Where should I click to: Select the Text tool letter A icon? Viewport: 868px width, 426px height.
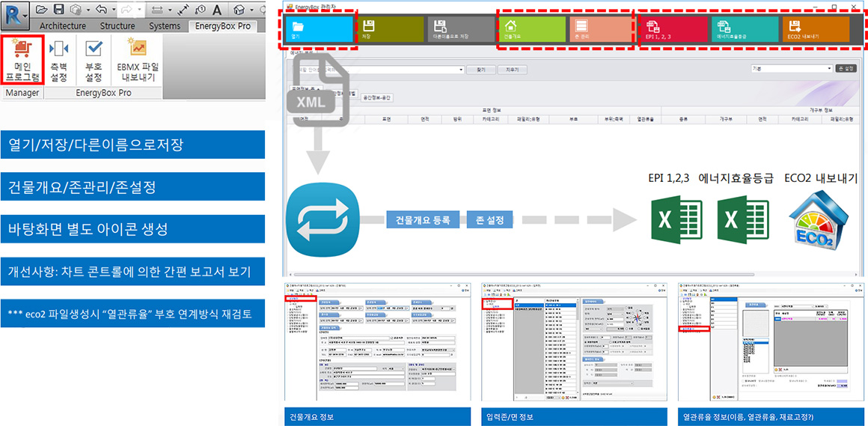pos(218,9)
